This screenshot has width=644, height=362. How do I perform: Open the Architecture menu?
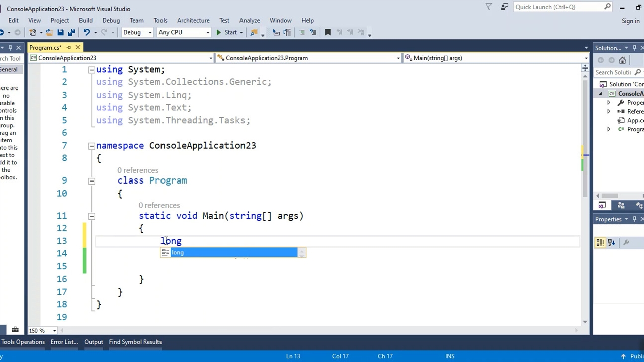click(193, 20)
